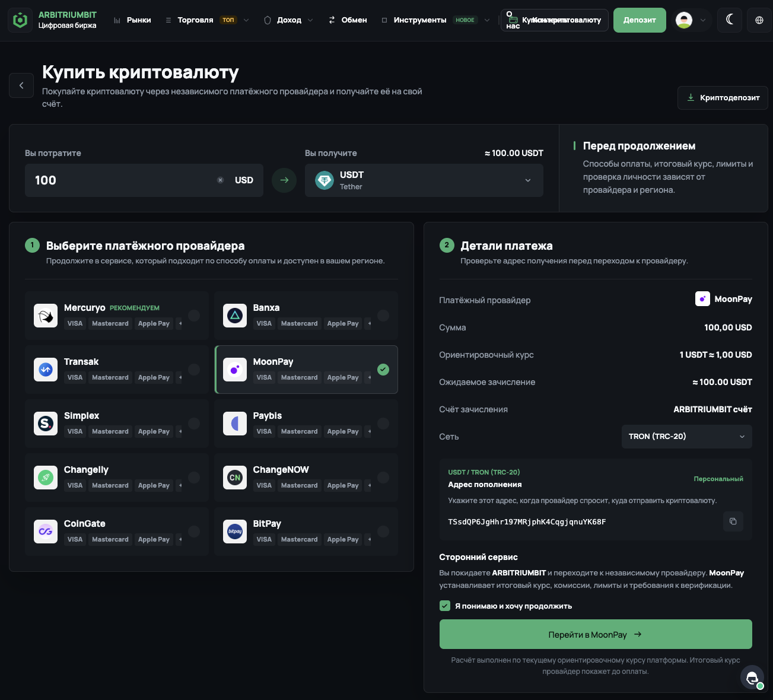Copy the TRON deposit address
Viewport: 773px width, 700px height.
733,521
